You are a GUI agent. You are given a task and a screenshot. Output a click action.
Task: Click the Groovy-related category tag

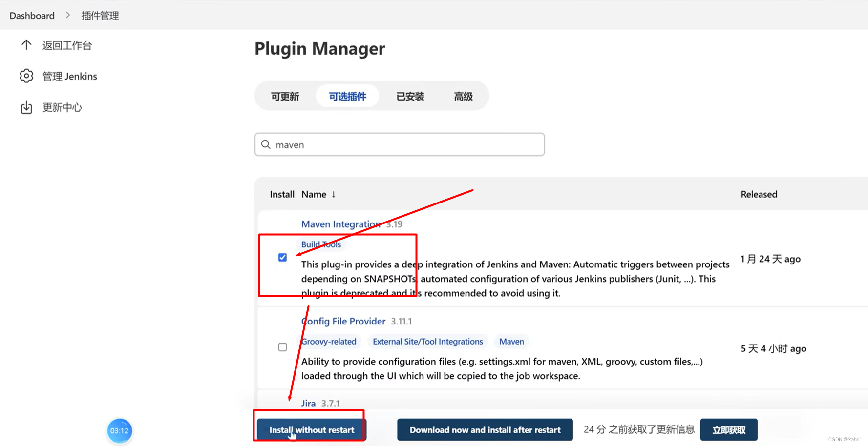pyautogui.click(x=329, y=342)
